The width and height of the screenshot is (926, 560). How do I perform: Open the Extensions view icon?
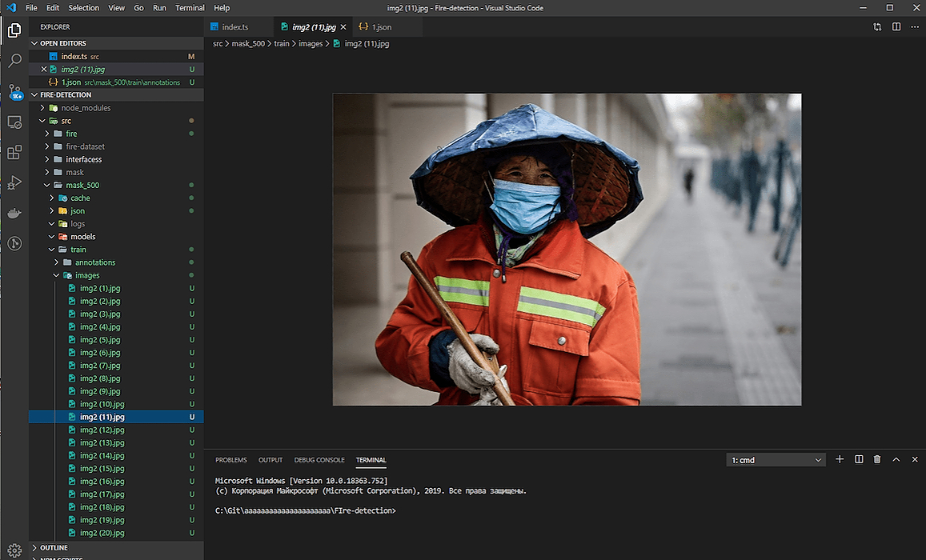(x=14, y=152)
